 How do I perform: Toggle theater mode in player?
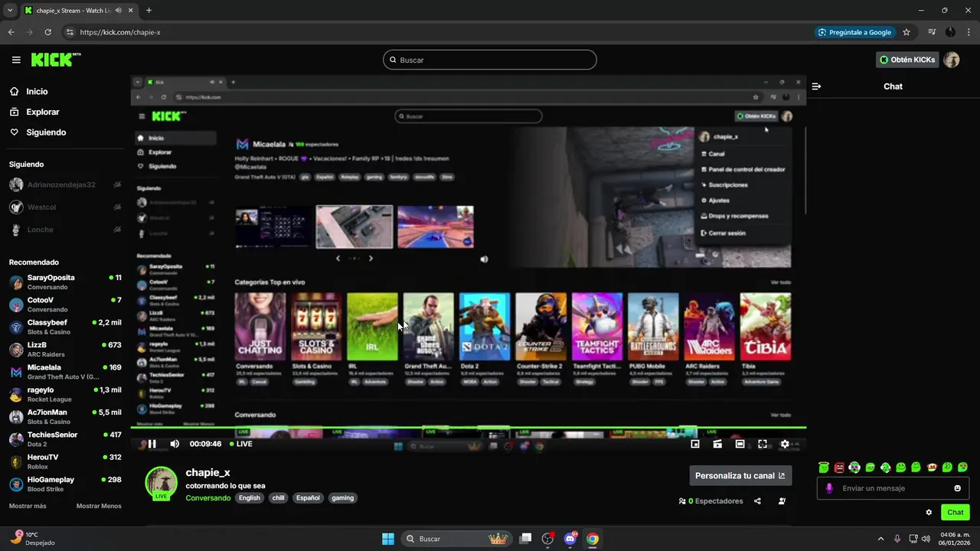tap(740, 444)
